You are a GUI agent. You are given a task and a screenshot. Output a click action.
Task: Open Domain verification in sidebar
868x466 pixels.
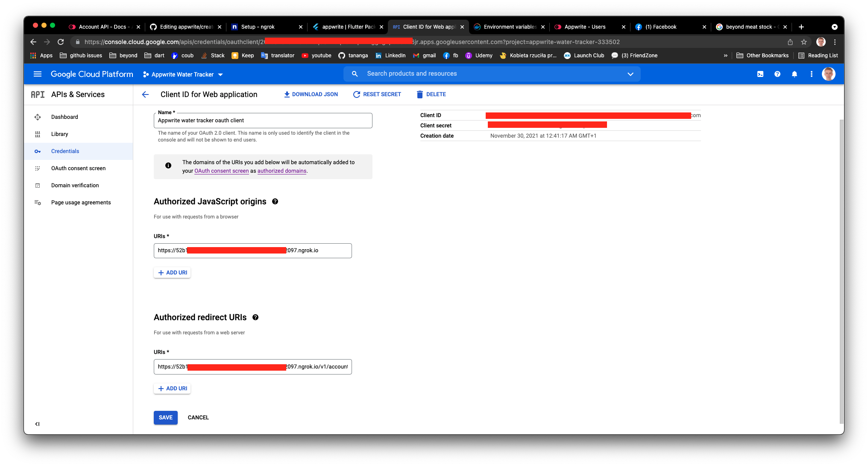click(38, 185)
